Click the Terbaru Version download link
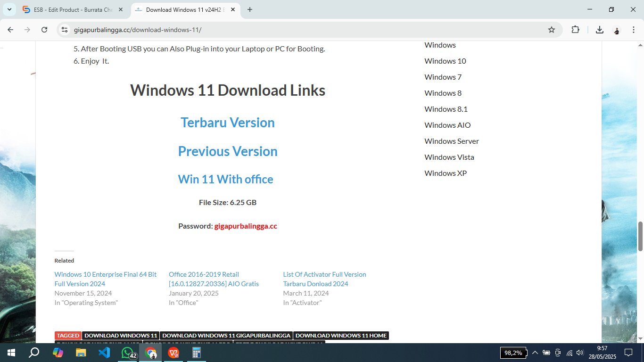Image resolution: width=644 pixels, height=362 pixels. click(x=227, y=123)
